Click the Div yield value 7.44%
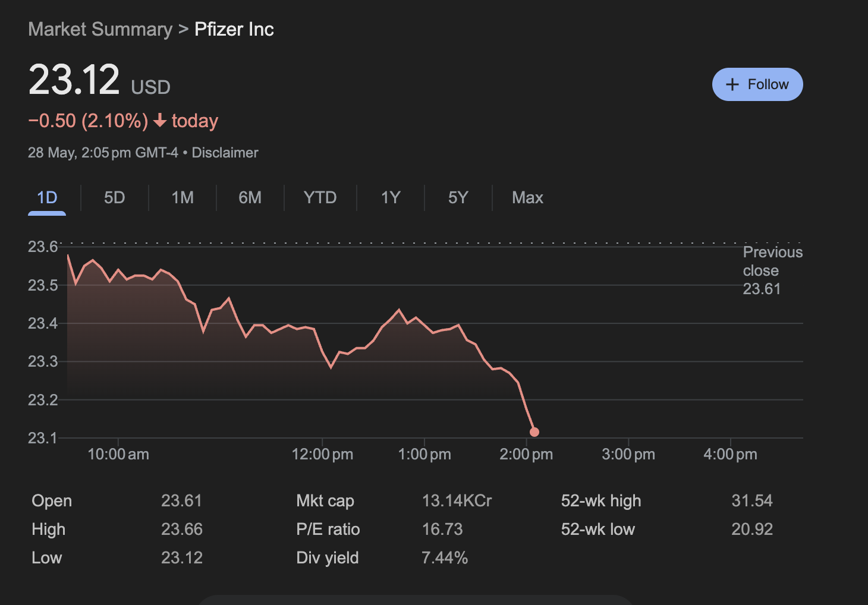This screenshot has height=605, width=868. pos(445,557)
